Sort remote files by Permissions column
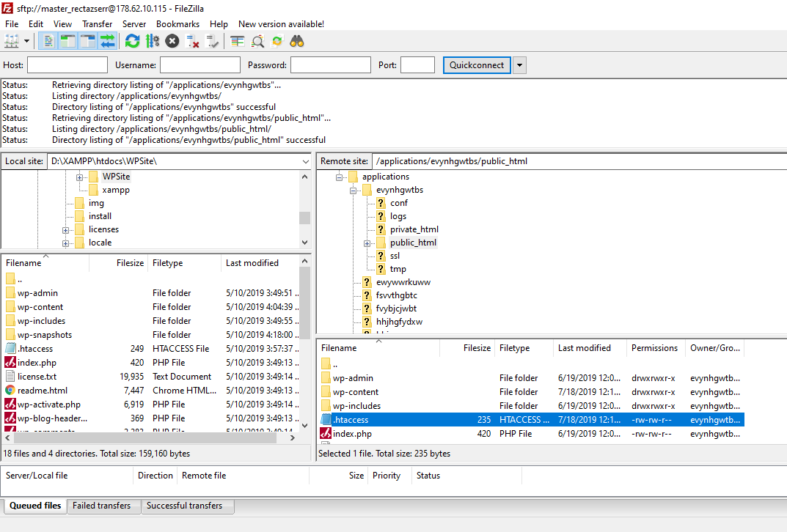This screenshot has height=532, width=787. (x=656, y=348)
